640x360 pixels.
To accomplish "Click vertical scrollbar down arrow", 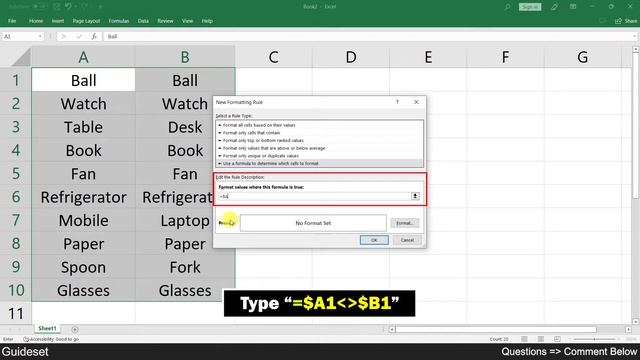I will coord(636,322).
